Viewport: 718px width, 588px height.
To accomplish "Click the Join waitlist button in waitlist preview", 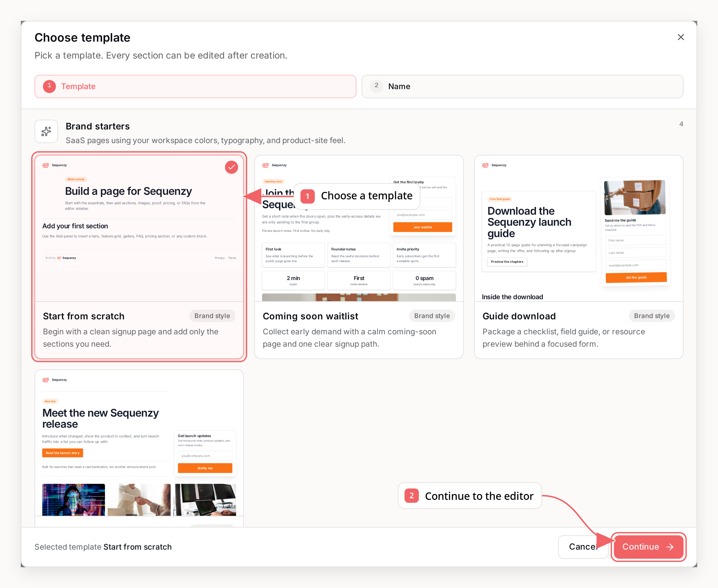I will click(422, 227).
